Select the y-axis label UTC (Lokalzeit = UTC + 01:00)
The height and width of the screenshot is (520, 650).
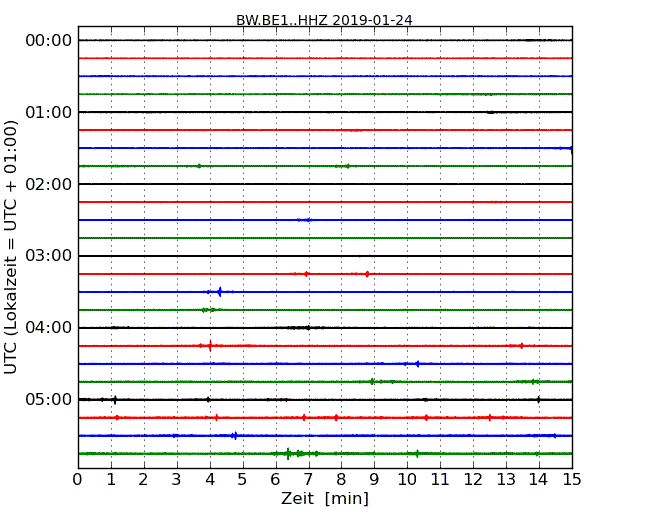point(11,247)
